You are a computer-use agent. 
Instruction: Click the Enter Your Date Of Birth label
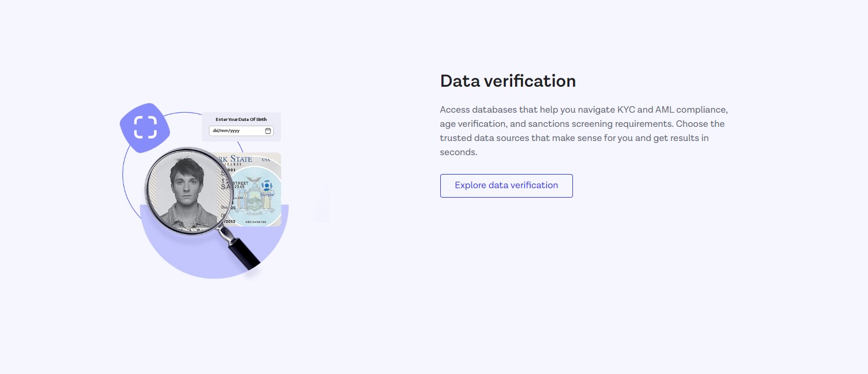[x=241, y=120]
